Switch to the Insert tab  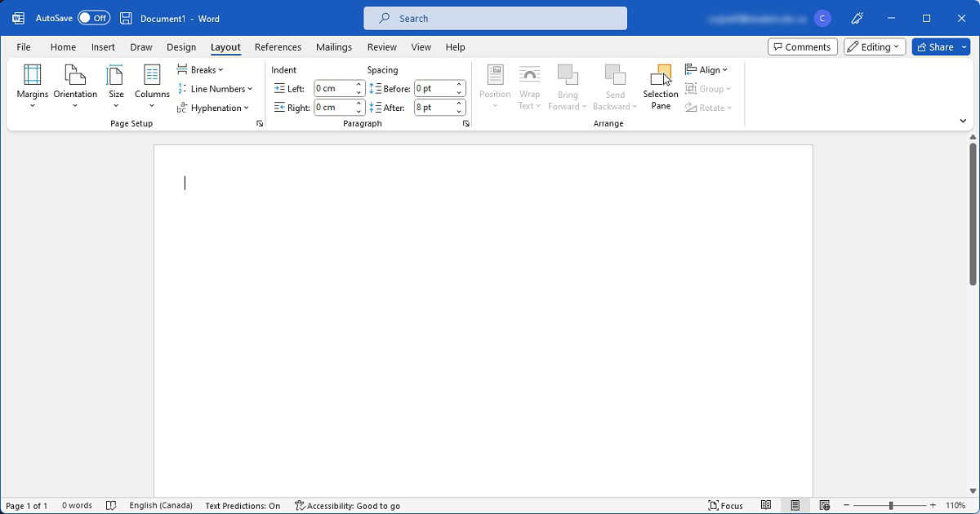pyautogui.click(x=103, y=47)
